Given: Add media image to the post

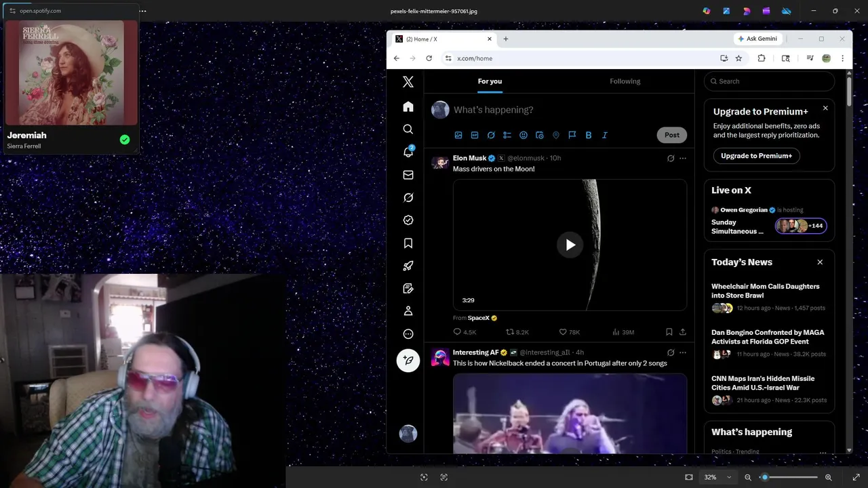Looking at the screenshot, I should point(458,135).
